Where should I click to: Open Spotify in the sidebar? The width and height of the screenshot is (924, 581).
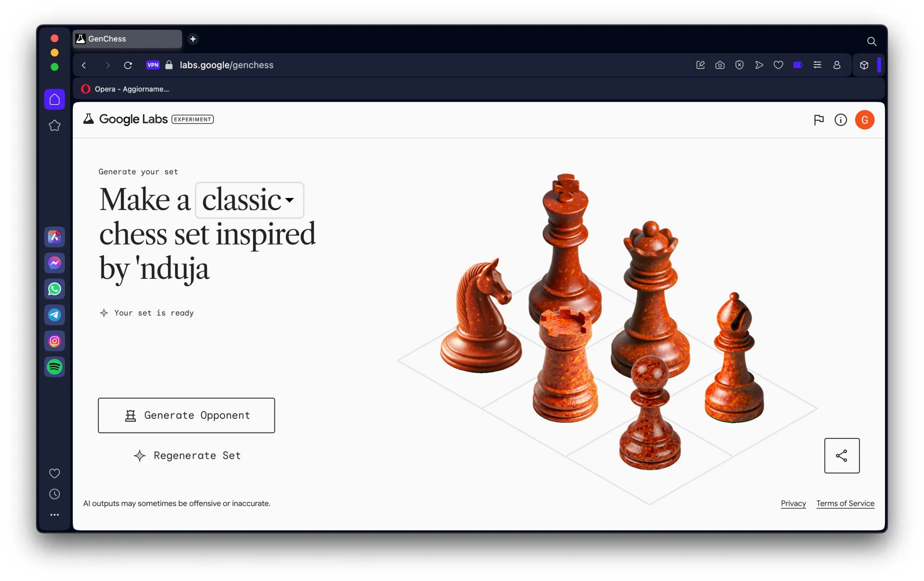pyautogui.click(x=55, y=367)
